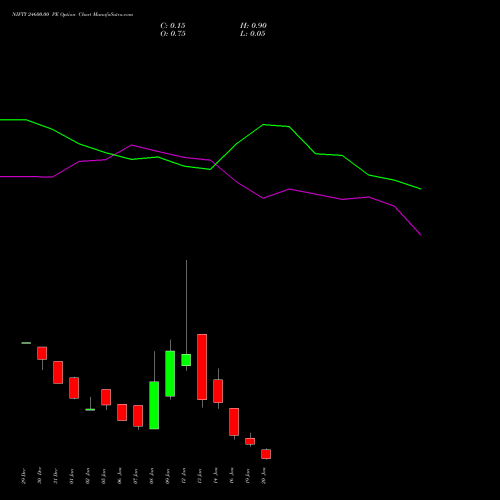Select the 05 Jan date label
The width and height of the screenshot is (500, 500).
[x=104, y=476]
